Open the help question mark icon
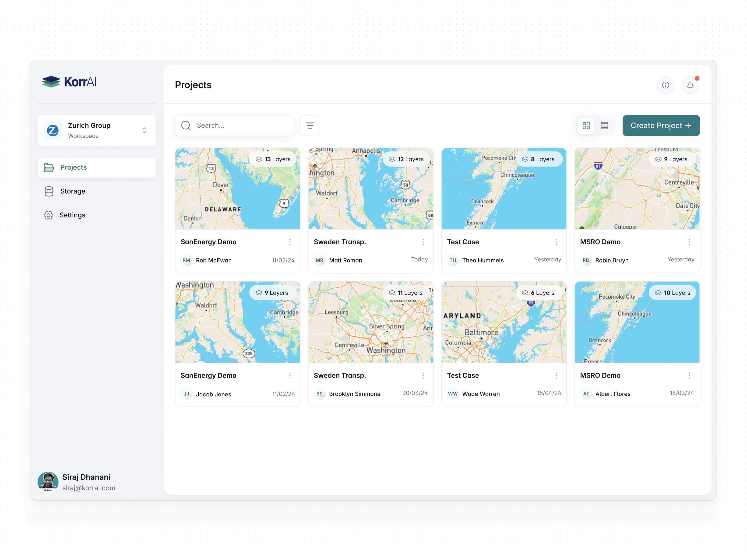The image size is (747, 560). pyautogui.click(x=665, y=85)
